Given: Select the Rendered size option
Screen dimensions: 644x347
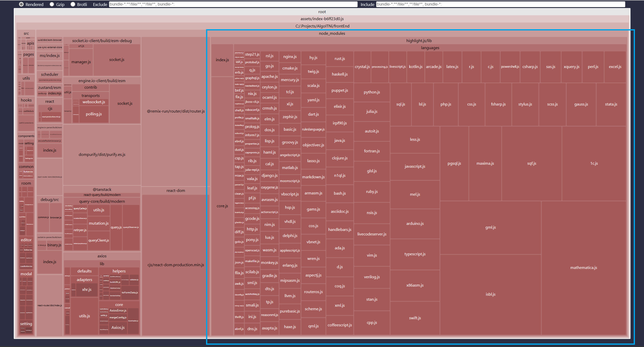Looking at the screenshot, I should click(x=21, y=4).
